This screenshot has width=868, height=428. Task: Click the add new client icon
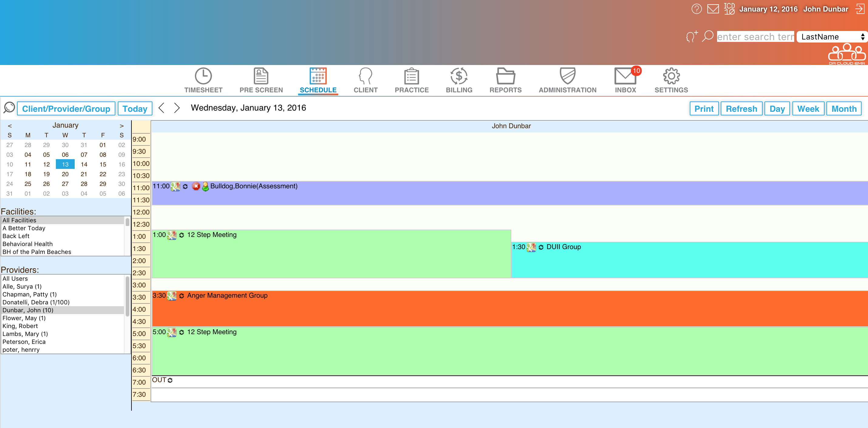(x=691, y=36)
